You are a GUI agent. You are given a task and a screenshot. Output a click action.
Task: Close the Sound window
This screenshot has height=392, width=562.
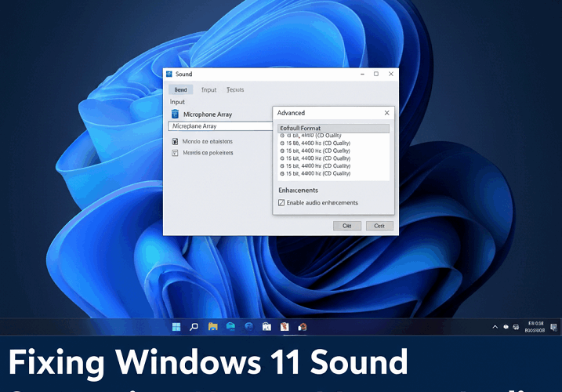[391, 74]
